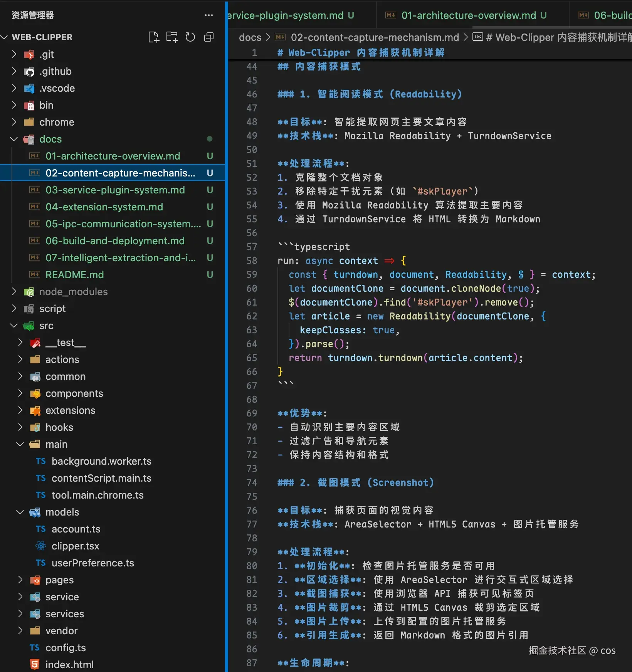The width and height of the screenshot is (632, 672).
Task: Click the .vscode folder icon
Action: pos(29,88)
